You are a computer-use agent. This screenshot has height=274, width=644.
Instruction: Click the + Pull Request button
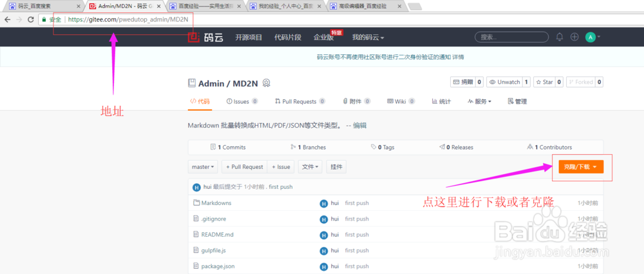(244, 167)
